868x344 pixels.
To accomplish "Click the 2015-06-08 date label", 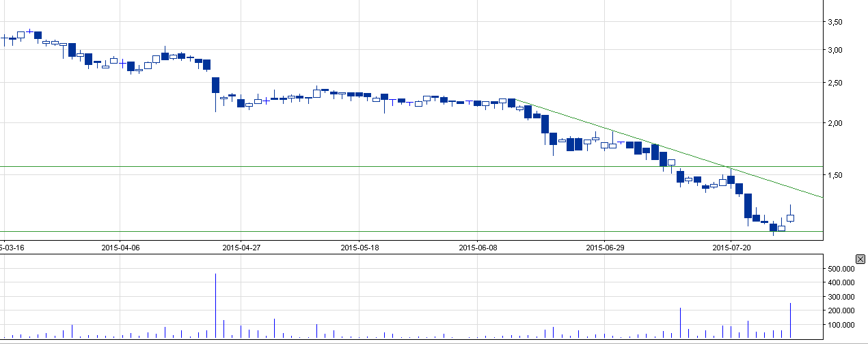I will [x=478, y=248].
